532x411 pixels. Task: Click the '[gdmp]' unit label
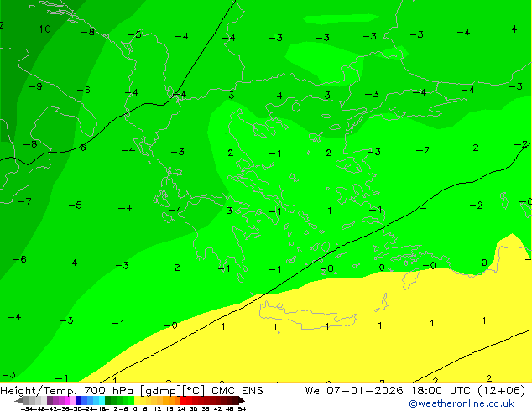(159, 391)
